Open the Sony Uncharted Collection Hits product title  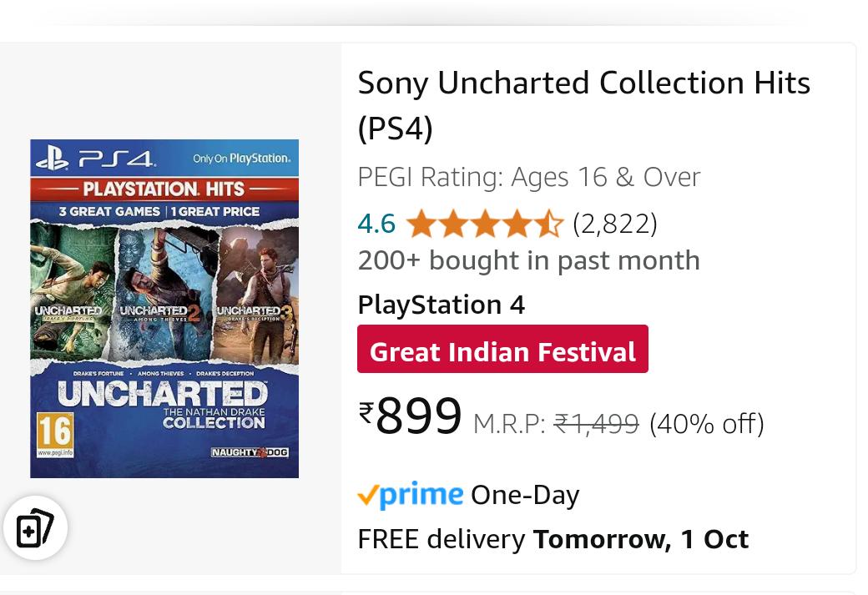tap(583, 104)
